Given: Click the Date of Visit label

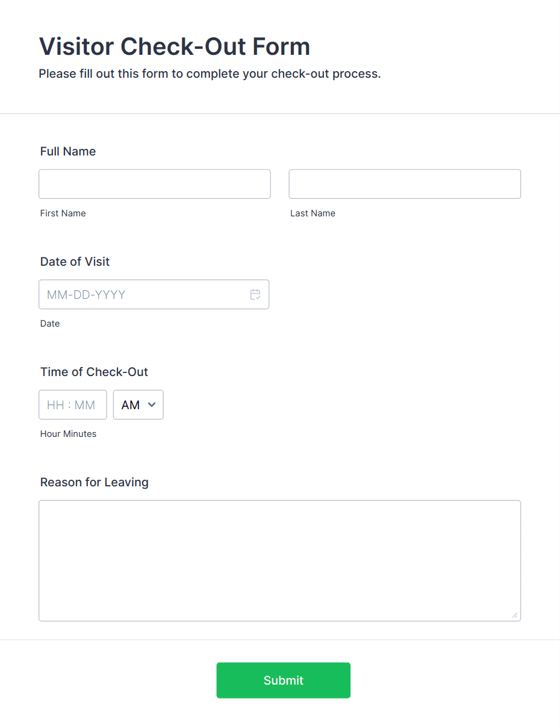Looking at the screenshot, I should [75, 262].
